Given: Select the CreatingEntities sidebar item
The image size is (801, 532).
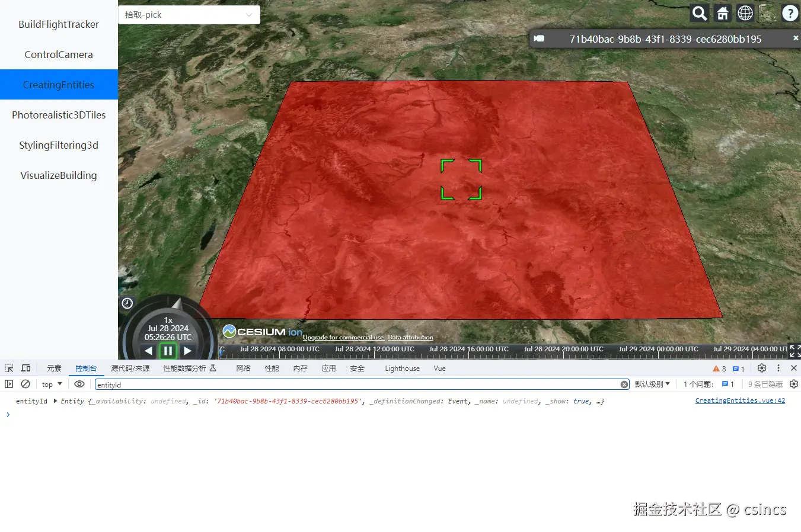Looking at the screenshot, I should [x=59, y=85].
